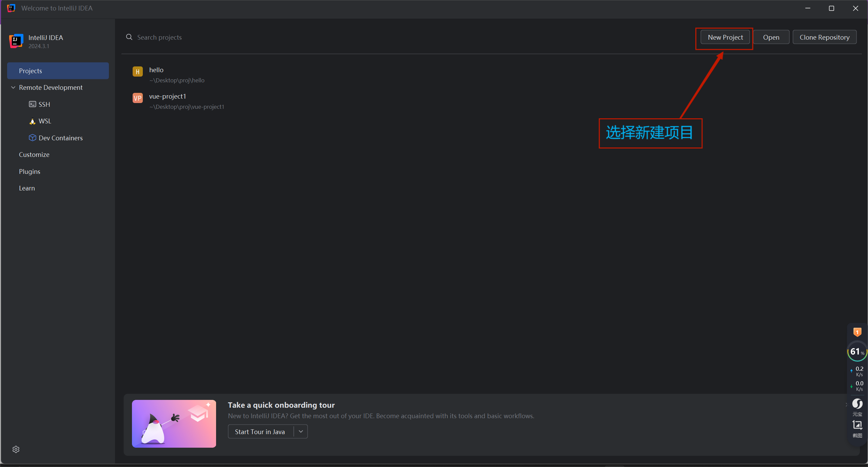Click the orange shield notification badge
The height and width of the screenshot is (467, 868).
(x=857, y=332)
